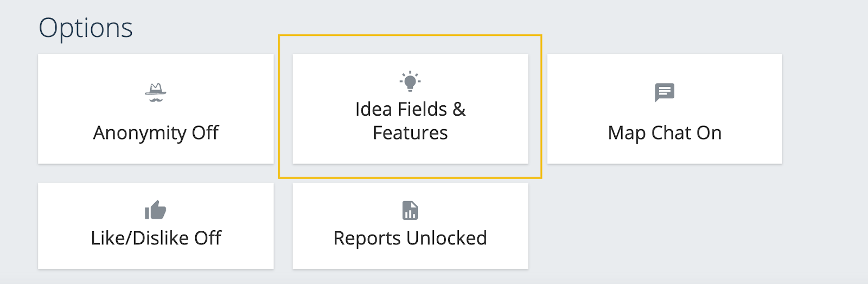Viewport: 868px width, 284px height.
Task: Click the thumbs-up Like/Dislike icon
Action: click(156, 210)
